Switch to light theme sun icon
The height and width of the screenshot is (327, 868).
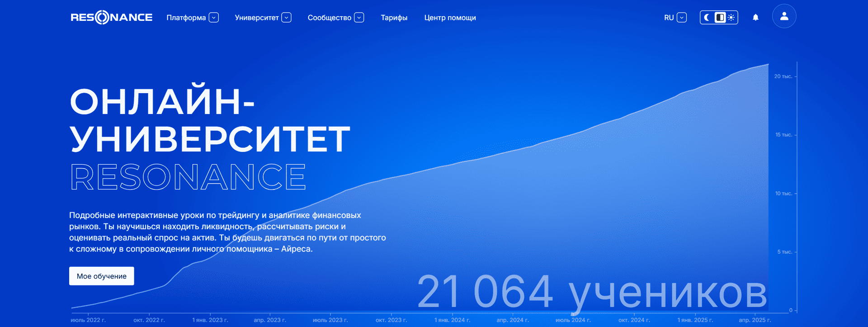731,18
